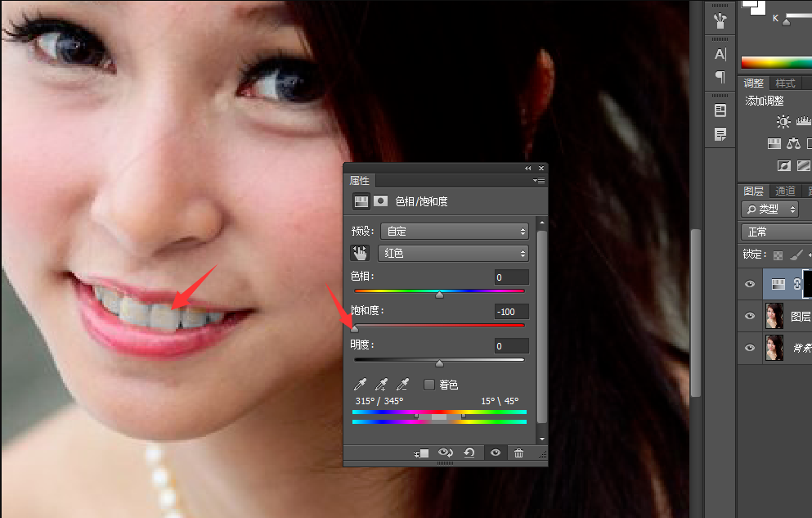Lock transparent pixels

coord(778,254)
